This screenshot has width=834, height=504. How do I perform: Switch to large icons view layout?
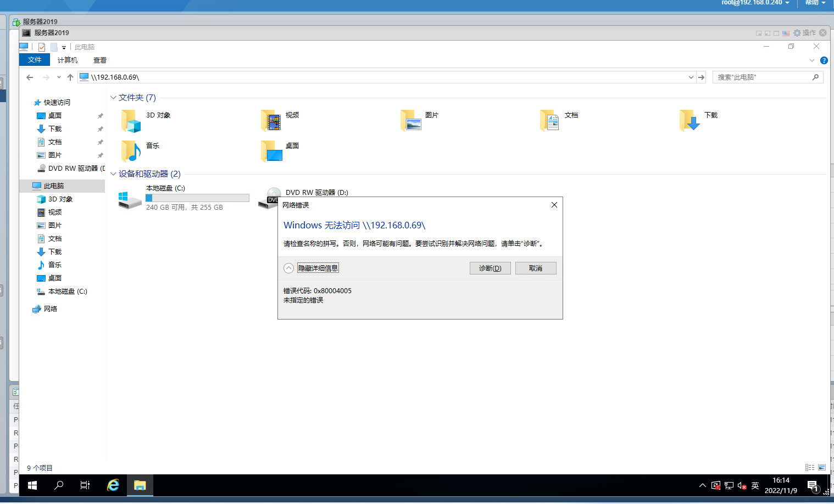[822, 468]
